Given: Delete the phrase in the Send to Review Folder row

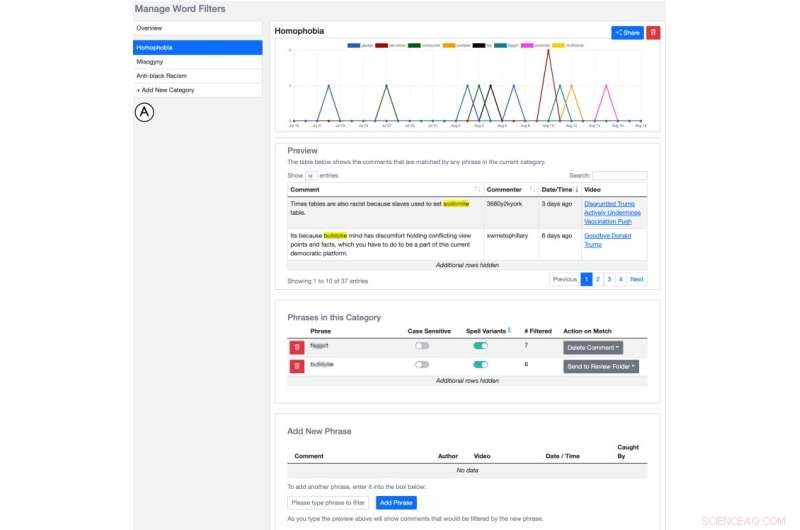Looking at the screenshot, I should click(x=297, y=366).
